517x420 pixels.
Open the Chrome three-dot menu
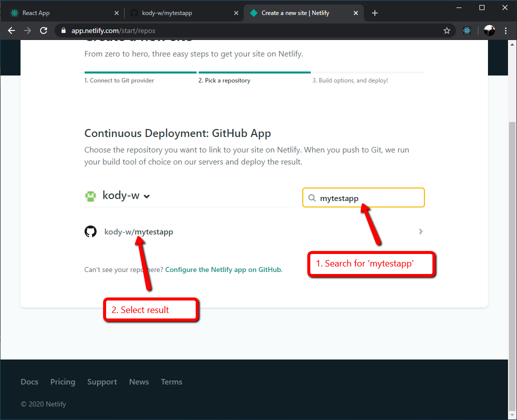tap(506, 30)
